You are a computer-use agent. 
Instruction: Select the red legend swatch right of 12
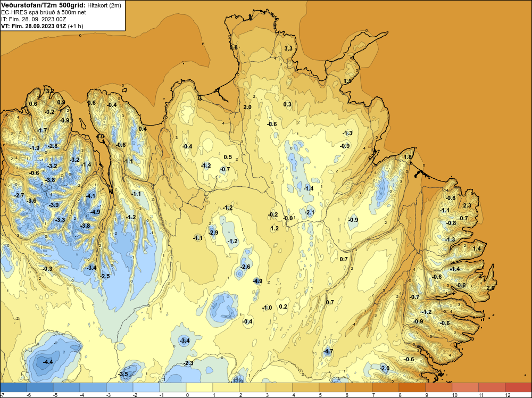(x=518, y=387)
